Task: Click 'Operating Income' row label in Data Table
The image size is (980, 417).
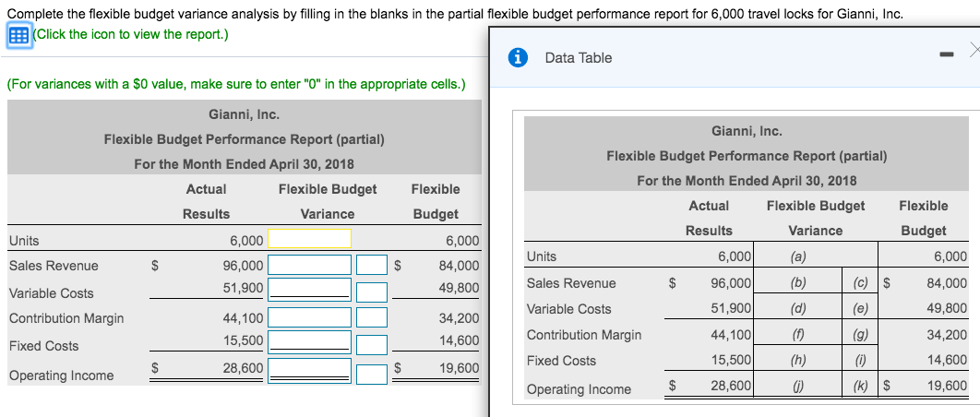Action: coord(579,389)
